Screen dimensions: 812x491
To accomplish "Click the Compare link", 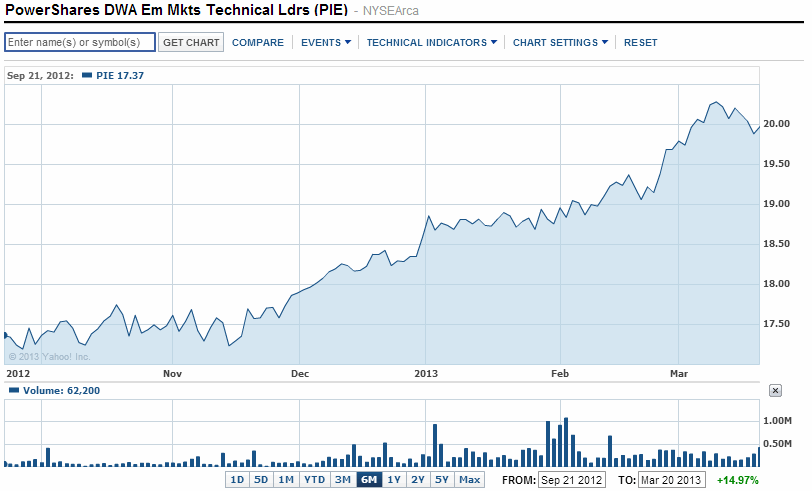I will [258, 43].
